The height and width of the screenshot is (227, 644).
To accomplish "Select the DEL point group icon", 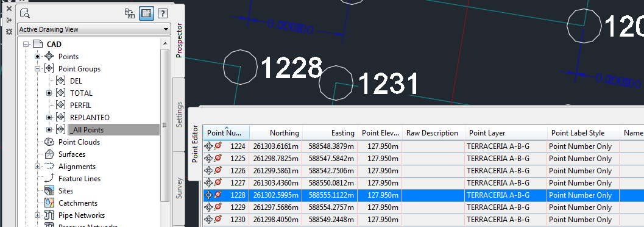I will pyautogui.click(x=61, y=81).
